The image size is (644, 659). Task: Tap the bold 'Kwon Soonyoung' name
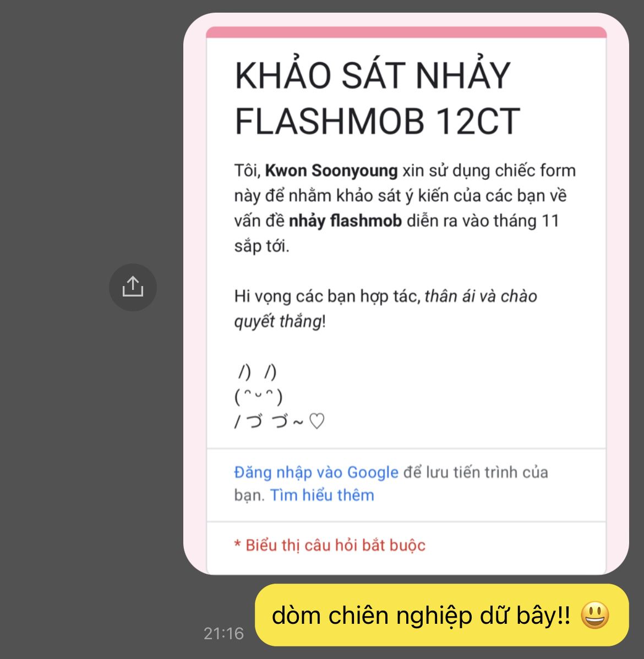tap(331, 171)
